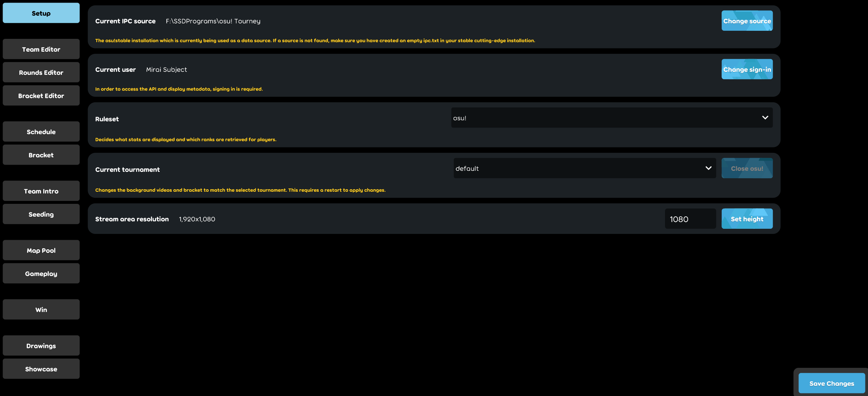Click the Gameplay sidebar icon

pyautogui.click(x=41, y=273)
